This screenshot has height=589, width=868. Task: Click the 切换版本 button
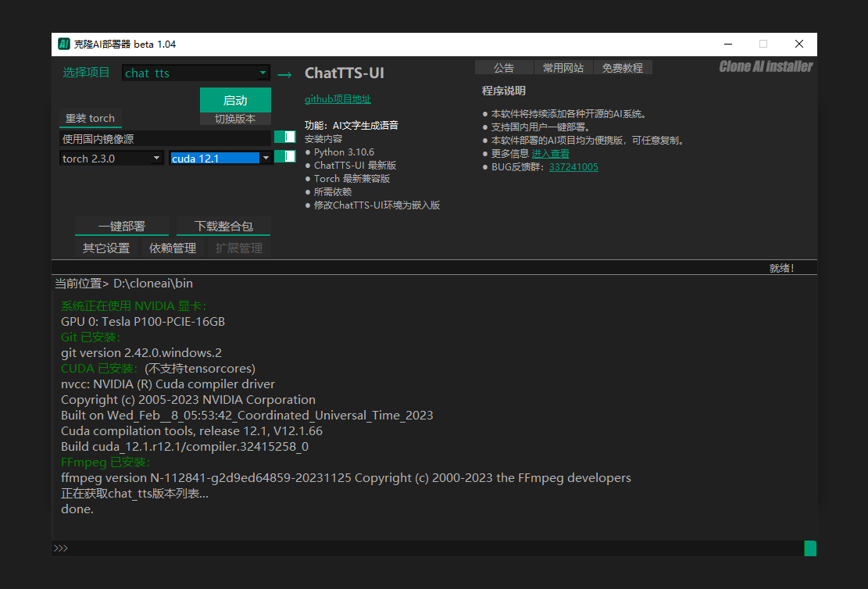[235, 119]
